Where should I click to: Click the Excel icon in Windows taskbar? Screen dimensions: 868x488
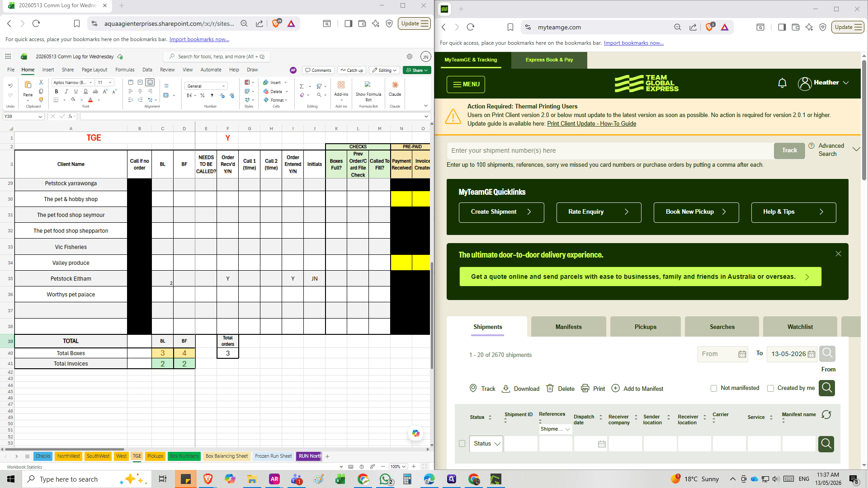click(x=340, y=479)
